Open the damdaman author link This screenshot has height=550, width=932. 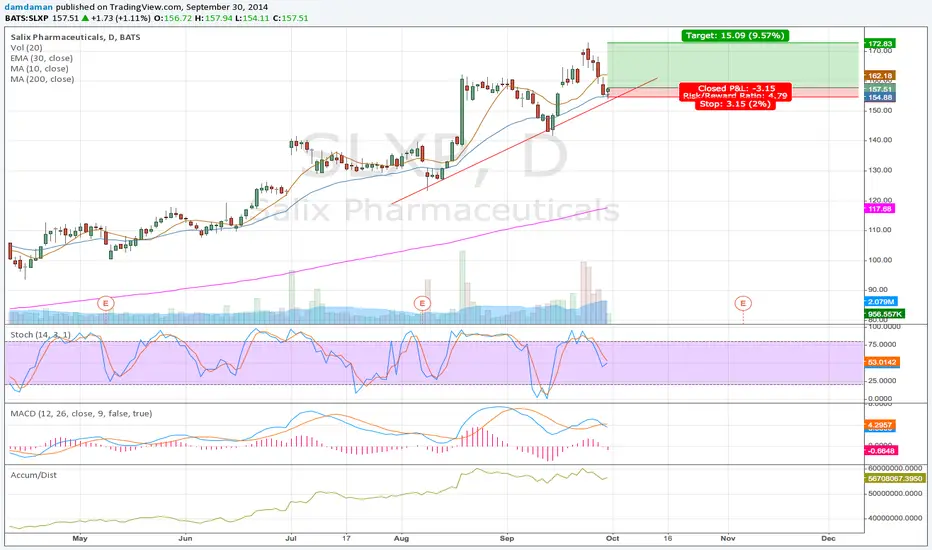pos(28,7)
